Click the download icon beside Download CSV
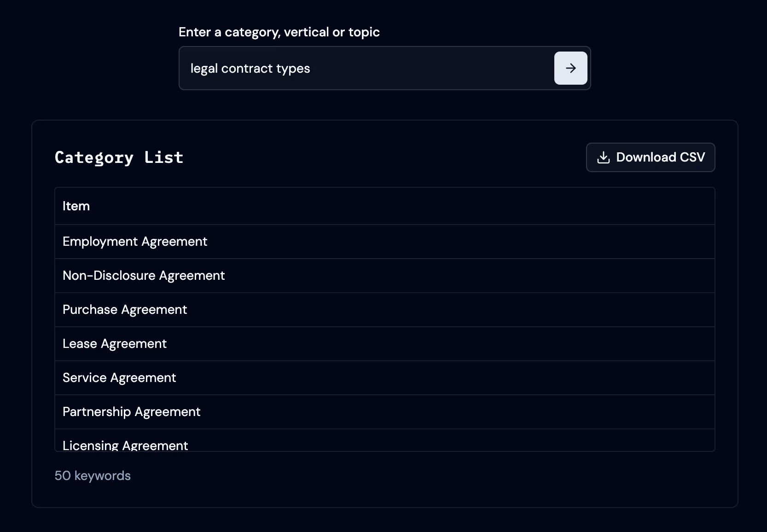The width and height of the screenshot is (767, 532). click(x=603, y=157)
